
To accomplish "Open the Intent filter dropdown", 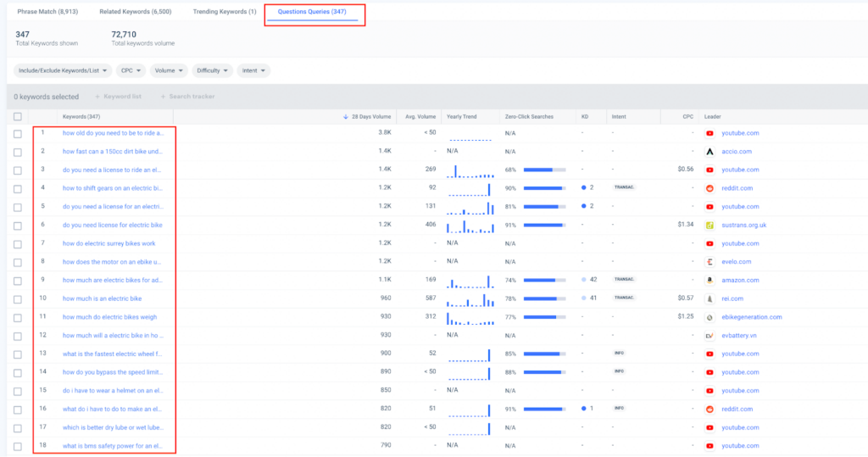I will coord(253,71).
